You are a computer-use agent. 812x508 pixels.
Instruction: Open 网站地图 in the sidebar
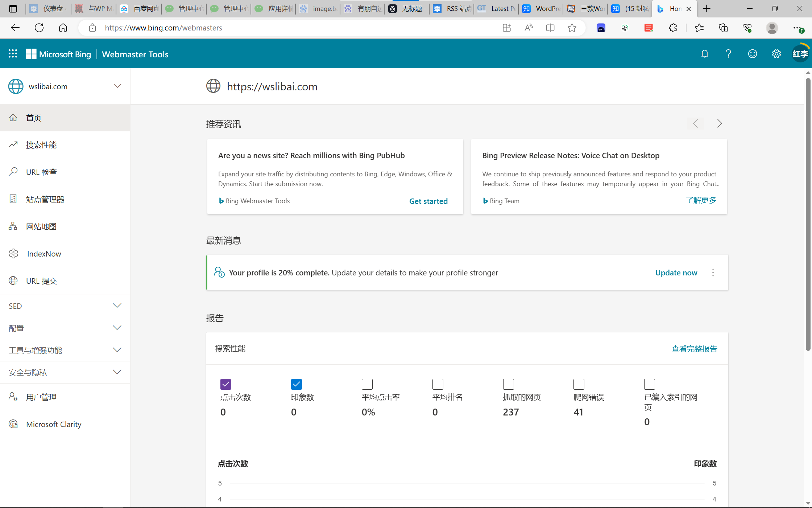(41, 227)
